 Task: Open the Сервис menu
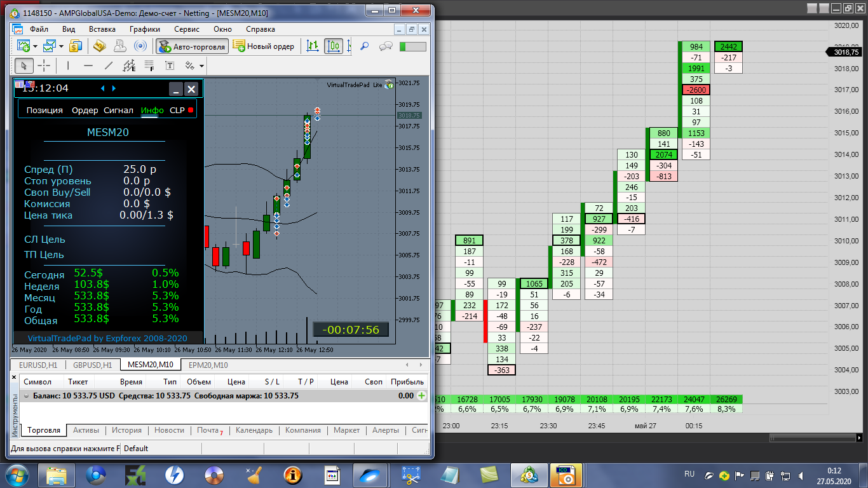click(x=187, y=29)
